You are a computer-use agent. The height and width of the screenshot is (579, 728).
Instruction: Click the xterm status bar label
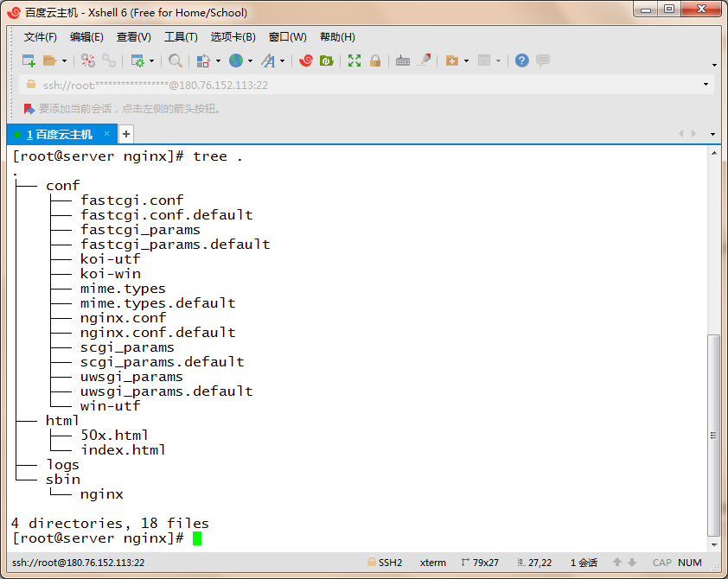click(432, 563)
